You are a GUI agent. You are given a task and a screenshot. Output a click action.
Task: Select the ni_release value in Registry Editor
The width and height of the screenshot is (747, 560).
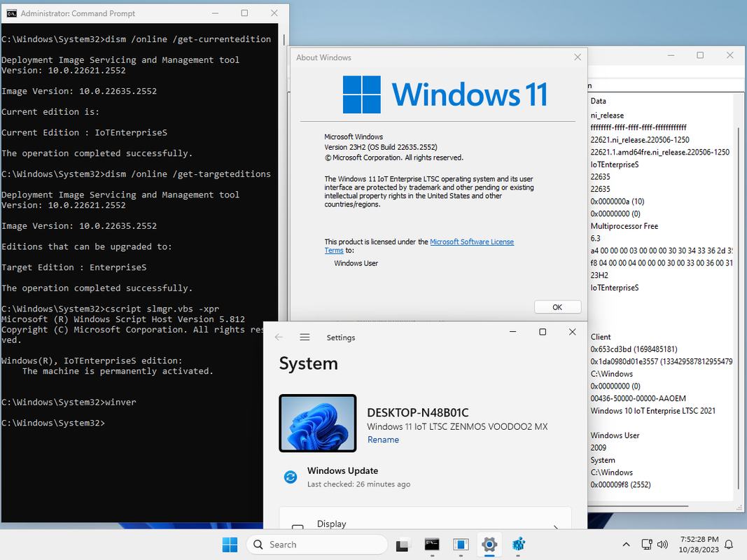[x=607, y=115]
